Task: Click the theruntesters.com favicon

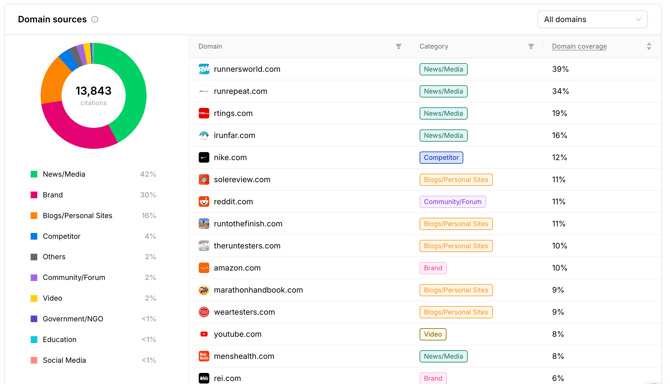Action: (x=204, y=246)
